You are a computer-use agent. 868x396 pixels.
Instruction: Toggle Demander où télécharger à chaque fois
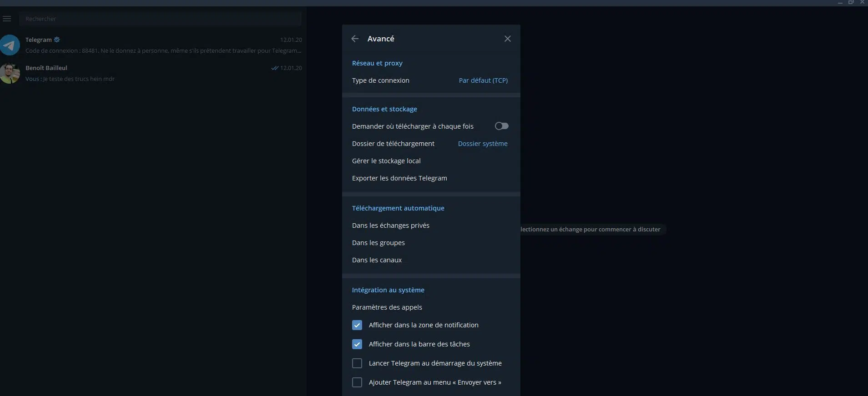pos(501,126)
